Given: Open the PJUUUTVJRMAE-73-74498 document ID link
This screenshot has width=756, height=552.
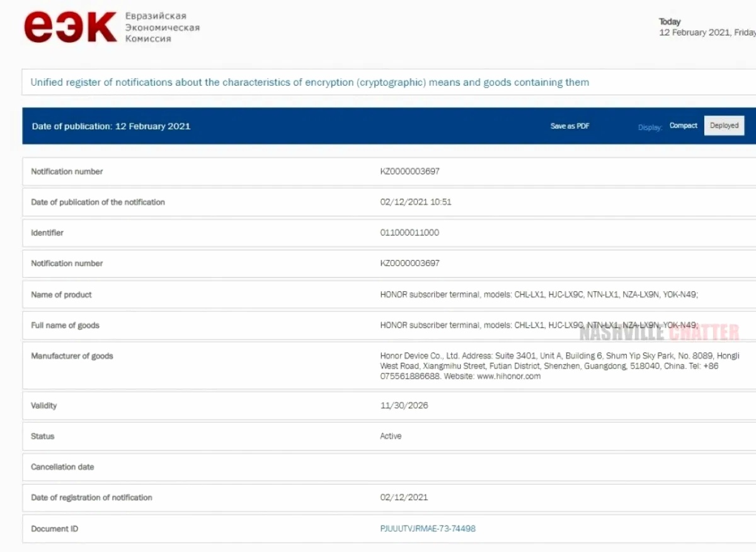Looking at the screenshot, I should [x=428, y=529].
